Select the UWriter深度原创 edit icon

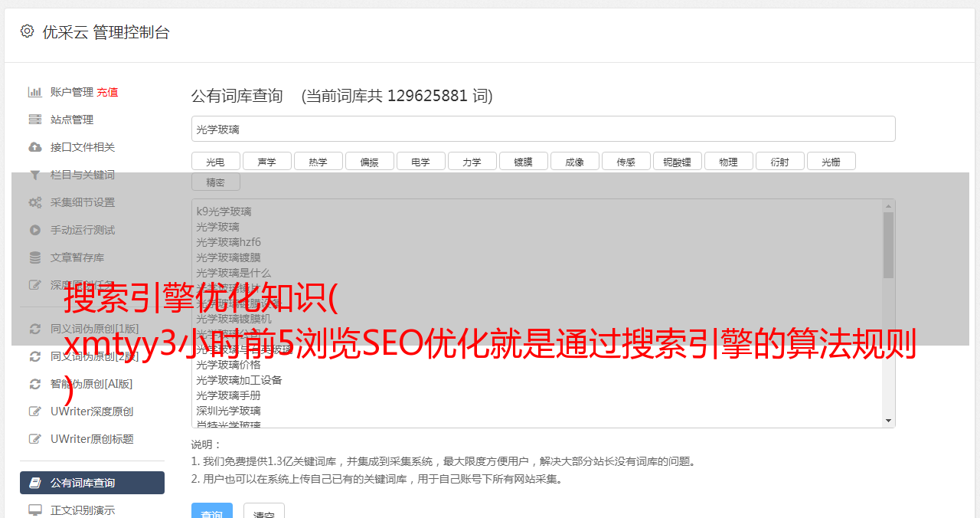pyautogui.click(x=35, y=411)
